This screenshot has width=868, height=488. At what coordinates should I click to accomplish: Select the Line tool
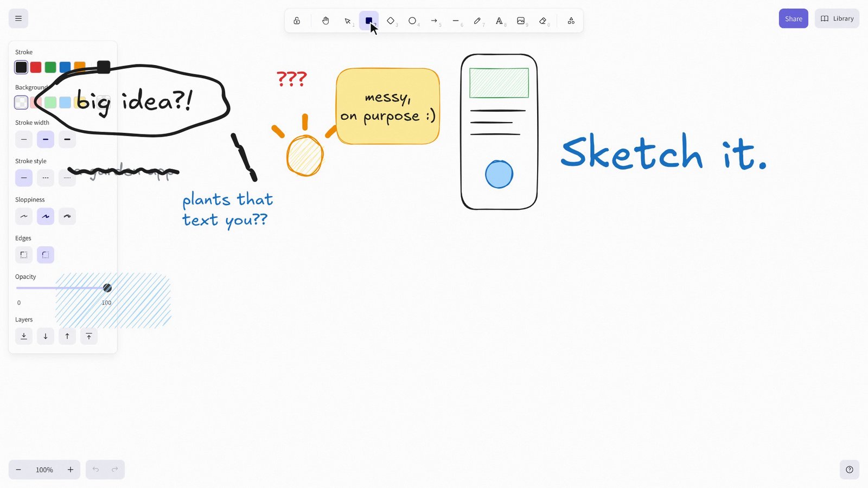(x=456, y=21)
